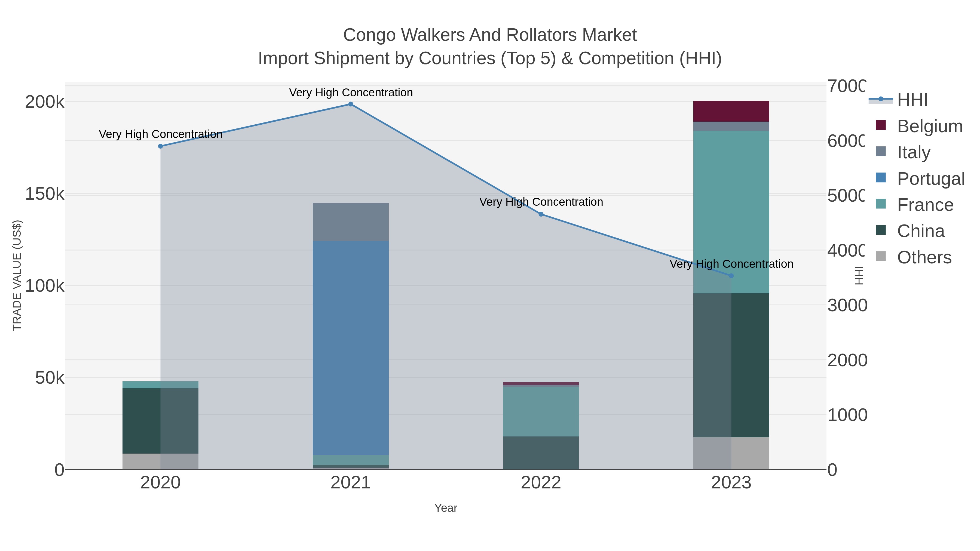Click the 2023 x-axis label
Image resolution: width=980 pixels, height=551 pixels.
coord(731,483)
